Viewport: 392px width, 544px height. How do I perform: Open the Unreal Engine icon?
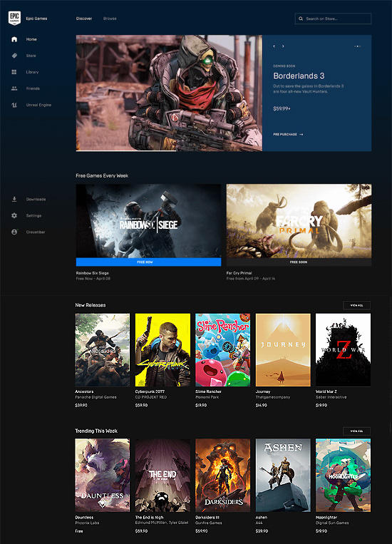click(14, 105)
